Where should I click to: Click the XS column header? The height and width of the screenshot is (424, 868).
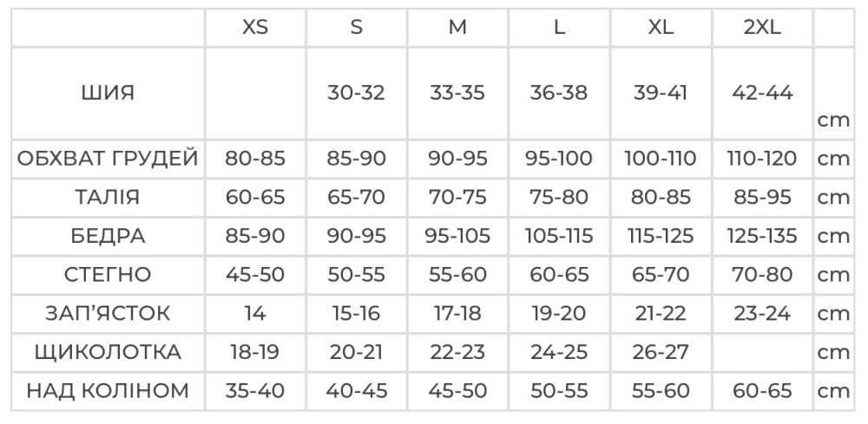pos(254,28)
